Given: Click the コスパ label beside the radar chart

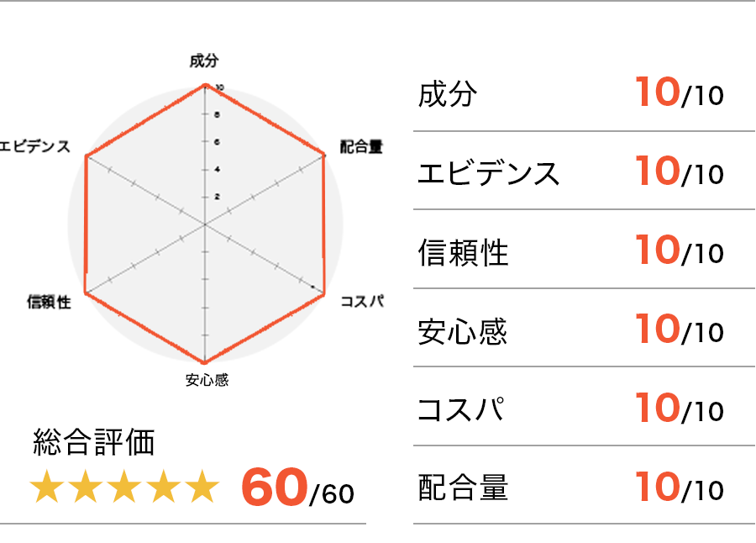Looking at the screenshot, I should tap(362, 301).
